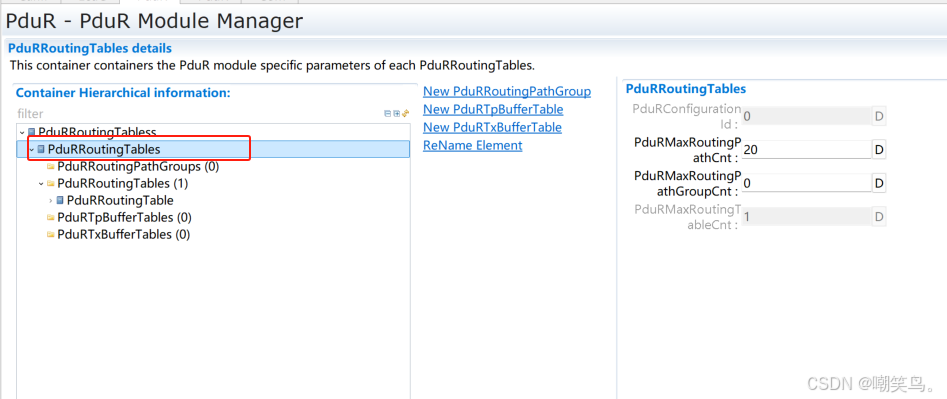Expand the PduRRoutingTable child node
Screen dimensions: 947x399
51,200
